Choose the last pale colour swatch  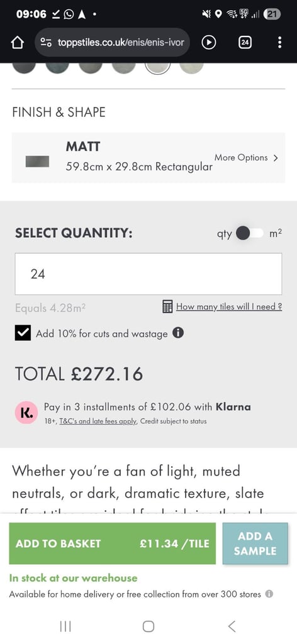[191, 68]
